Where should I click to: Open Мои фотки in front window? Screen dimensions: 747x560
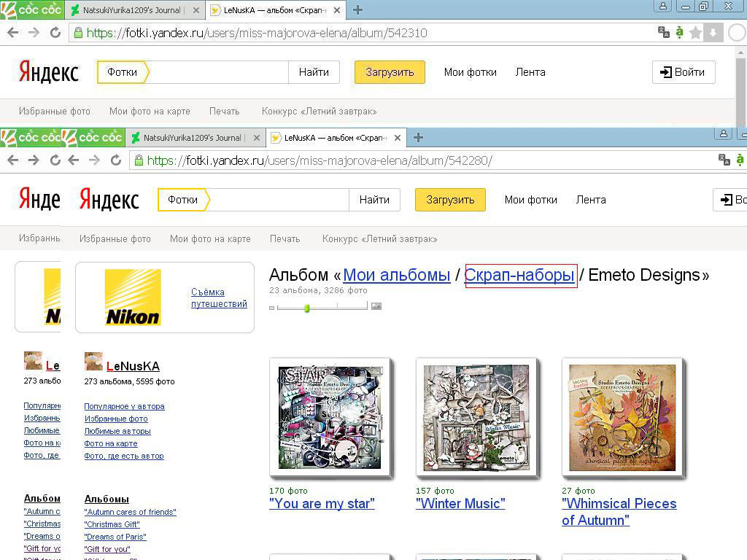531,200
